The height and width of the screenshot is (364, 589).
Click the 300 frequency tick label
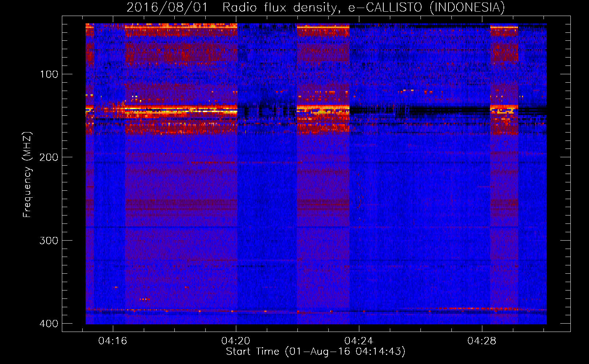[x=49, y=241]
